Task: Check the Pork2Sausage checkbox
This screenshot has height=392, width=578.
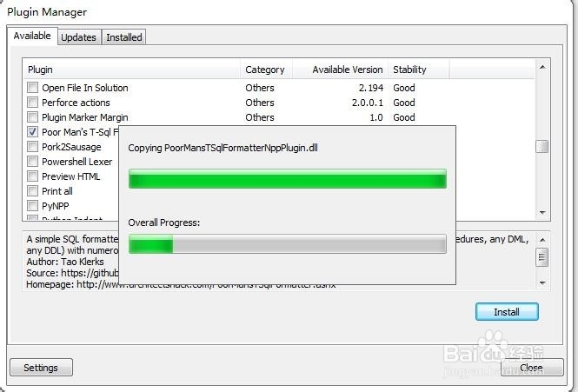Action: coord(32,146)
